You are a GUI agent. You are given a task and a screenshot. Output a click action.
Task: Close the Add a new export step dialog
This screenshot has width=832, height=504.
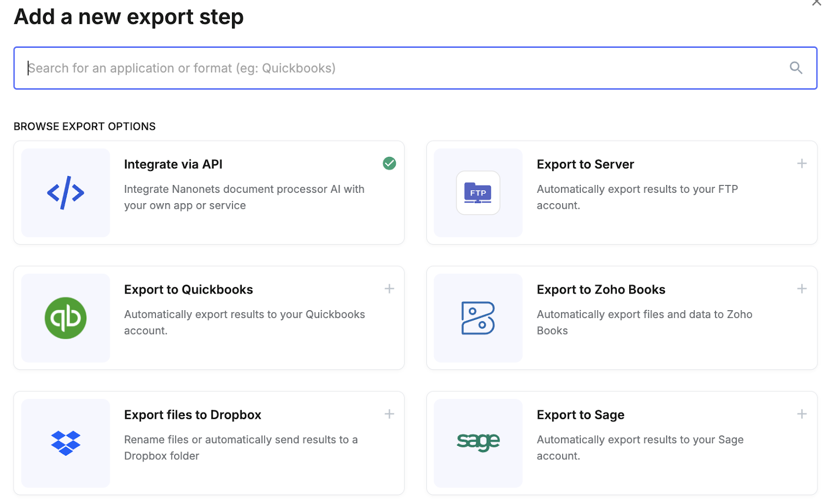click(816, 3)
